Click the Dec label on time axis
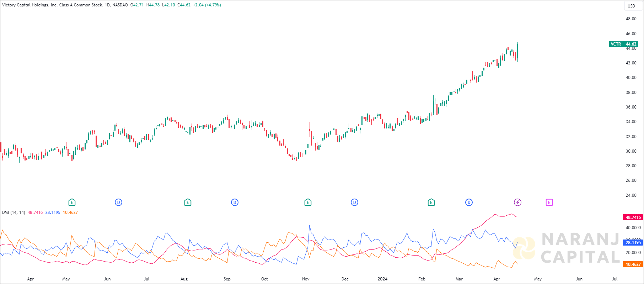644x284 pixels. point(345,279)
